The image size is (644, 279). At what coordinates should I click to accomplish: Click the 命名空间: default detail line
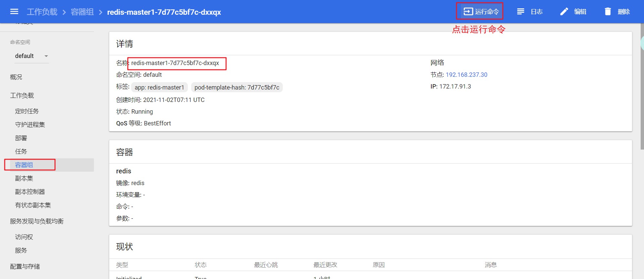139,75
